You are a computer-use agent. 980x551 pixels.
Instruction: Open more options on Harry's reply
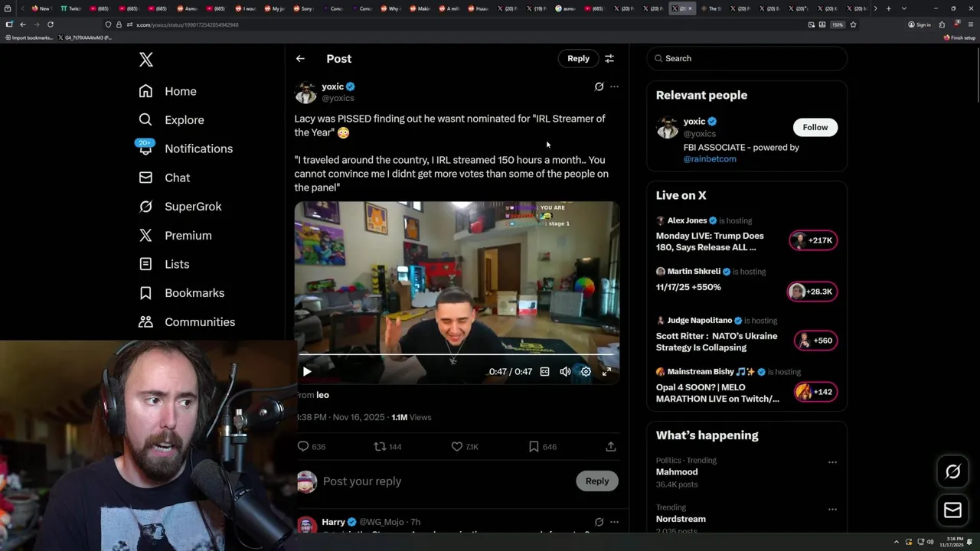614,522
